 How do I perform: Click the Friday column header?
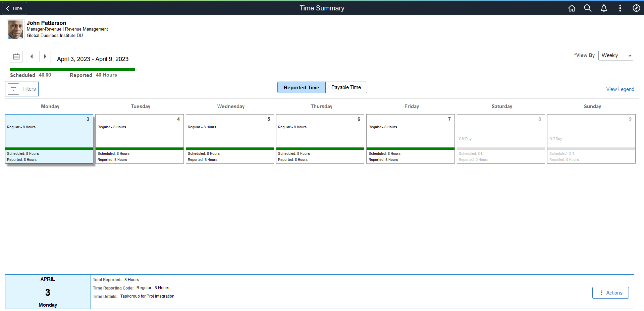[x=412, y=106]
